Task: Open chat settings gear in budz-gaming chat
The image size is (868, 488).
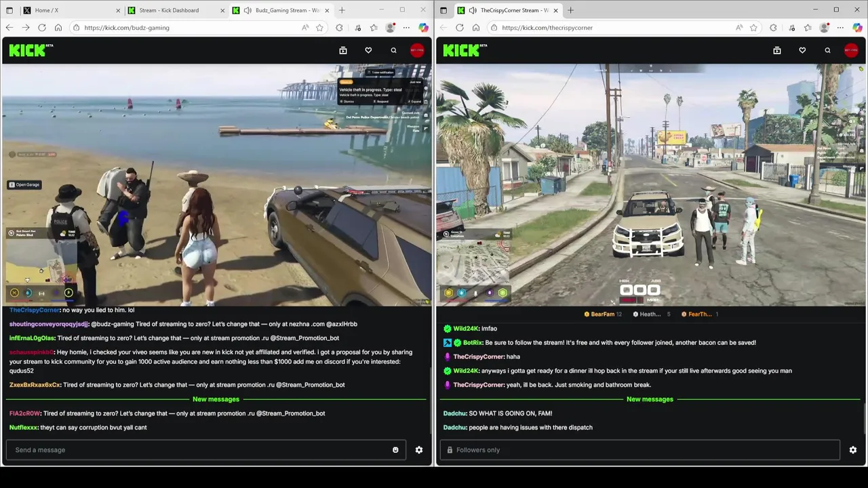Action: click(x=419, y=450)
